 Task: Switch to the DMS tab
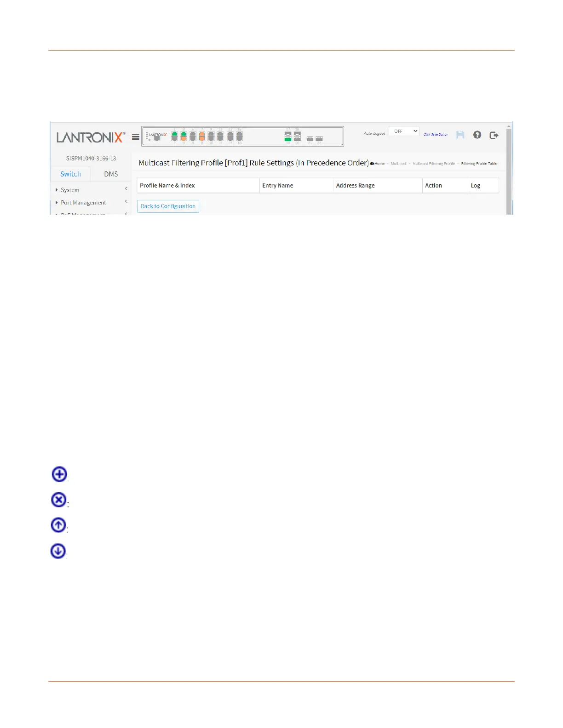(x=111, y=174)
